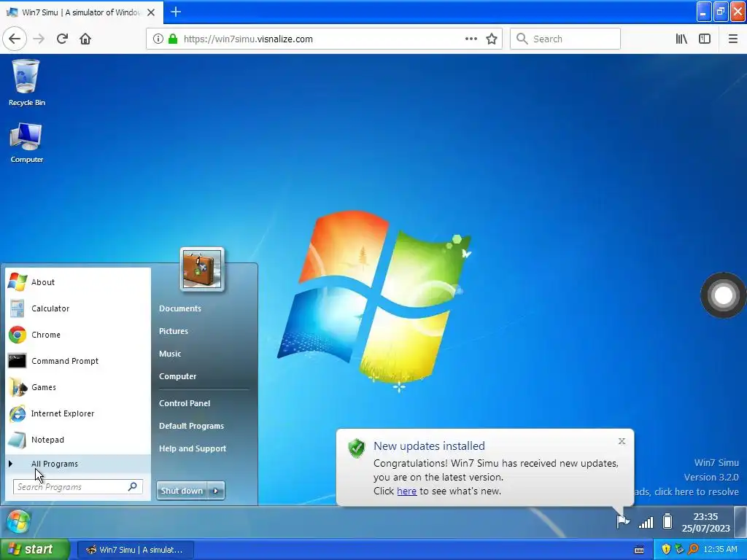Open Help and Support
The height and width of the screenshot is (560, 747).
tap(193, 448)
